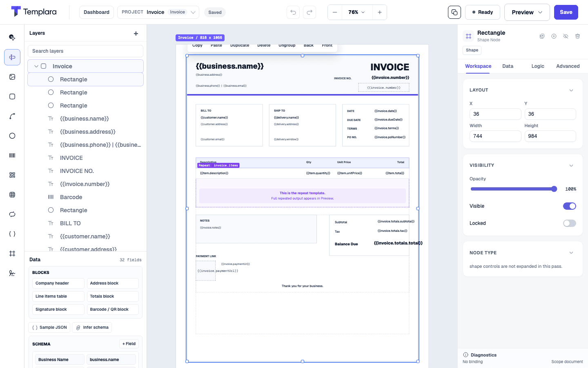Select the QR code tool
This screenshot has width=588, height=368.
12,175
